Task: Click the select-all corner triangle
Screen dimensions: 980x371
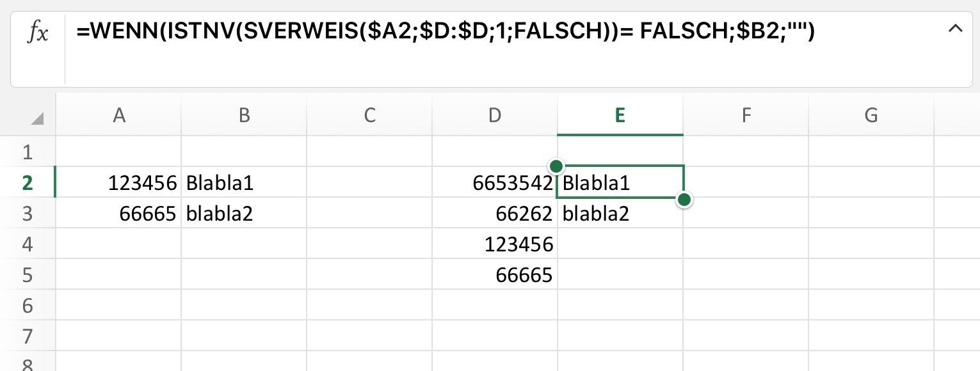Action: point(37,118)
